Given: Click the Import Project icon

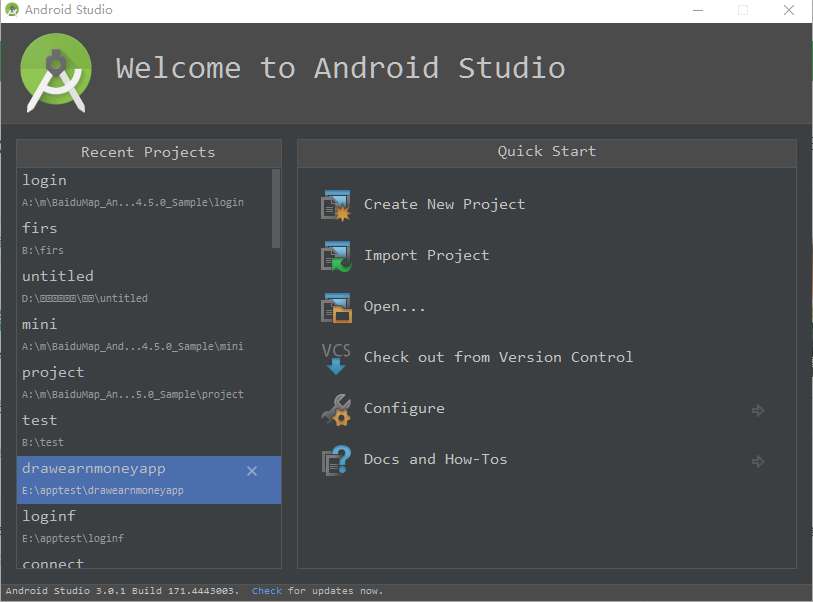Looking at the screenshot, I should 336,256.
